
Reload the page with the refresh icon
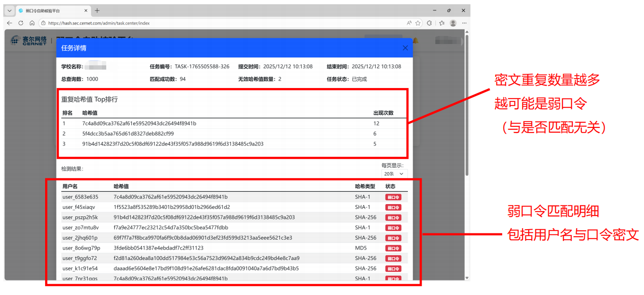point(21,23)
